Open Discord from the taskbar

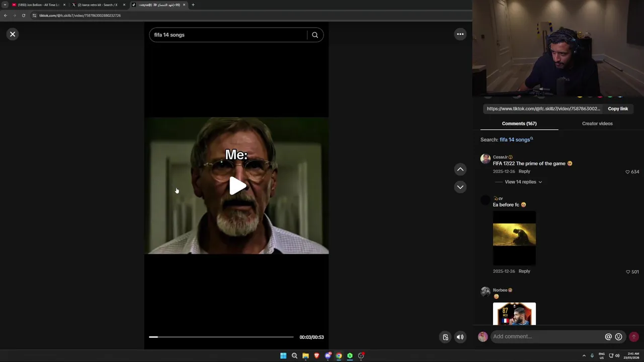(x=328, y=355)
